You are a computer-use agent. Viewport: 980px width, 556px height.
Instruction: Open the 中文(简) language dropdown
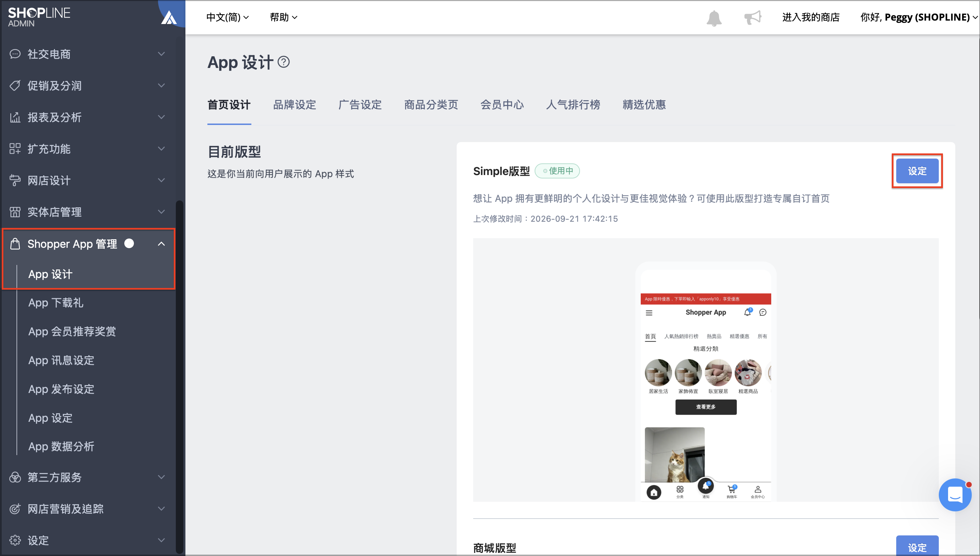(228, 17)
